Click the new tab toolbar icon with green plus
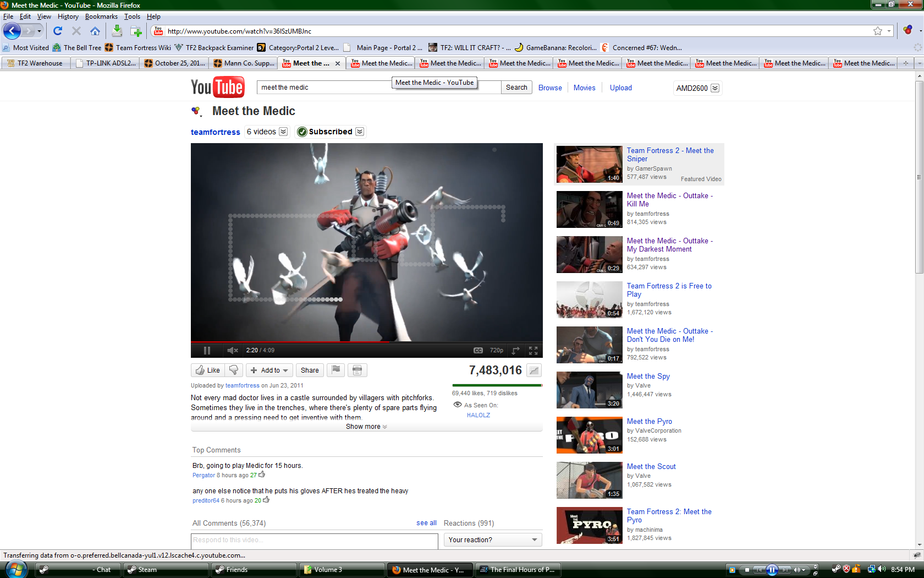Screen dimensions: 924x578 point(136,31)
